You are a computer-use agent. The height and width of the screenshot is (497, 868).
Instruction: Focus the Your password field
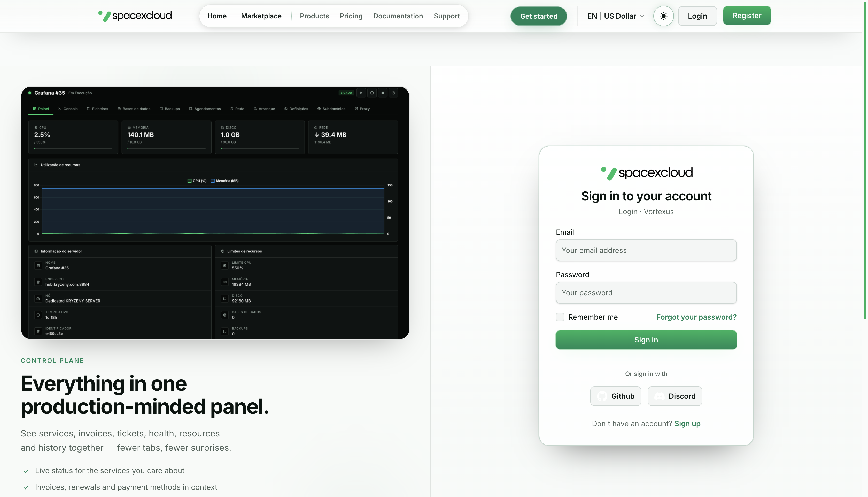[x=646, y=292]
